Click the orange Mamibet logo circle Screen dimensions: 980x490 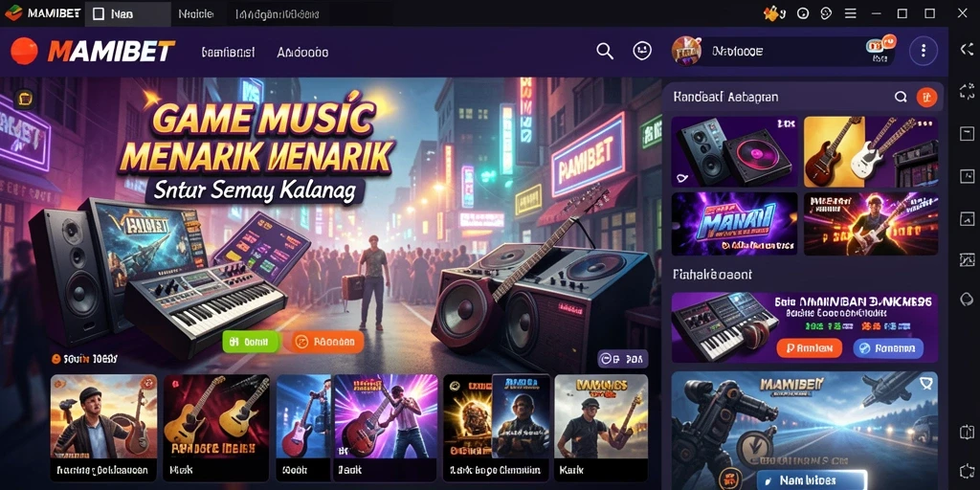point(24,52)
